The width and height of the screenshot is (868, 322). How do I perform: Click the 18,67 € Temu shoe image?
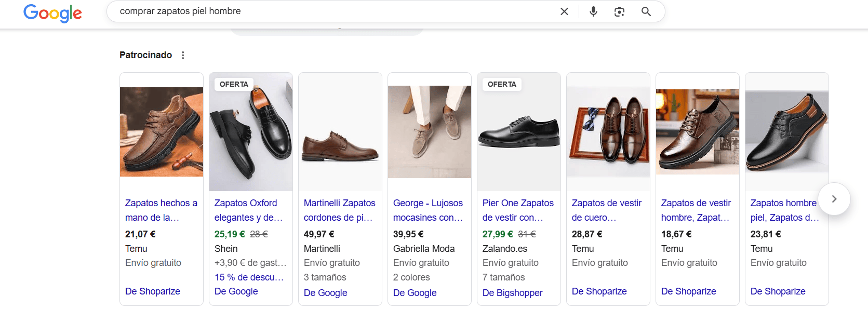pos(698,132)
